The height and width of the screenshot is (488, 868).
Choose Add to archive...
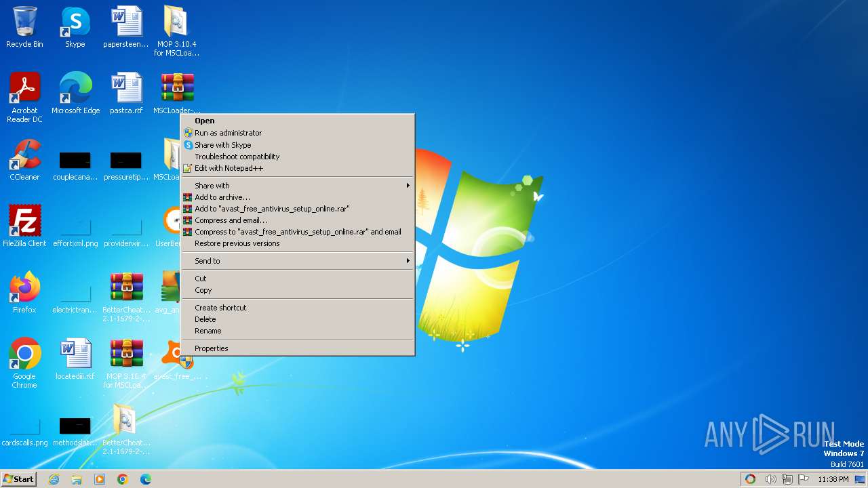pyautogui.click(x=298, y=197)
